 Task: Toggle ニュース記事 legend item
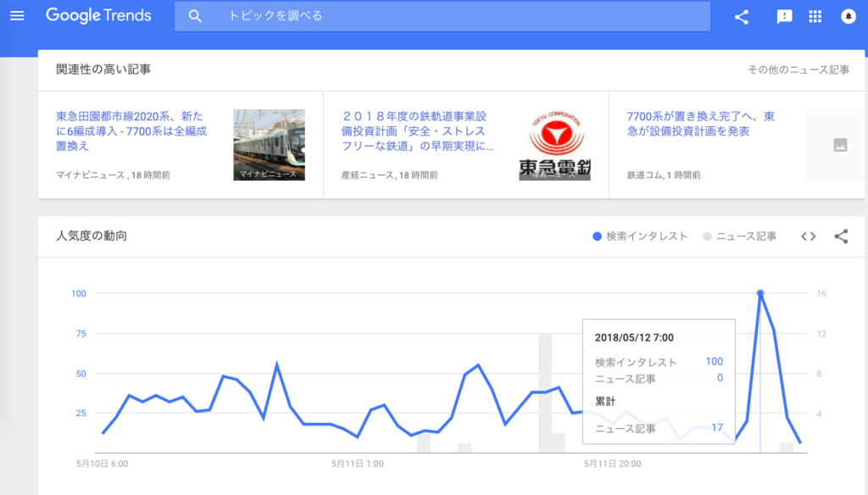click(x=739, y=236)
